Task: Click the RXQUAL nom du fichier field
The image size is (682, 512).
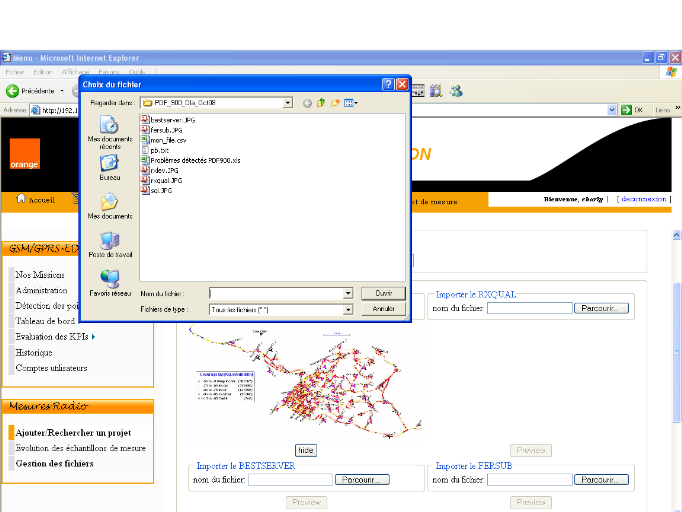Action: (x=529, y=308)
